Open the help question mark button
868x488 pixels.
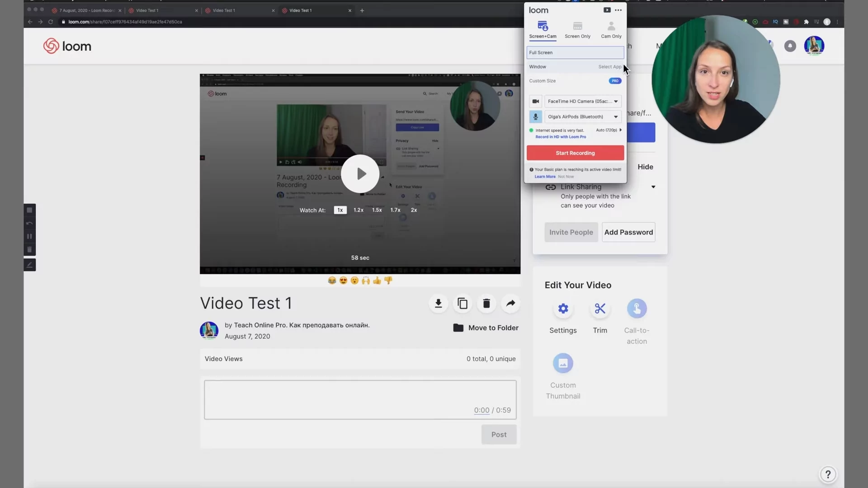click(x=828, y=474)
